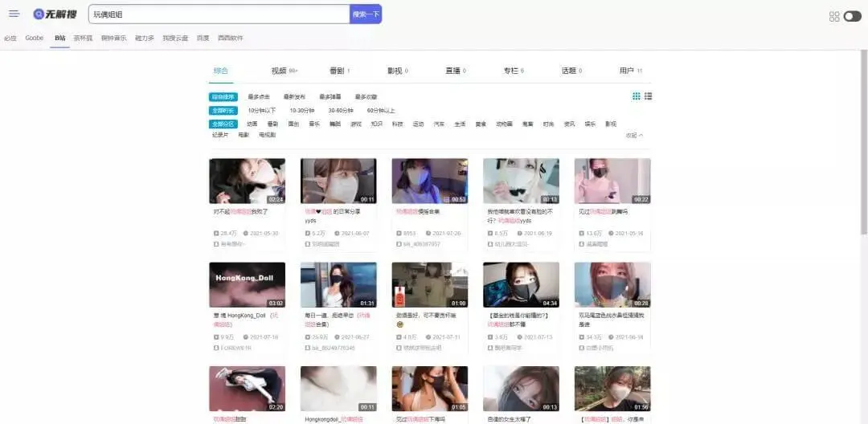Viewport: 868px width, 424px height.
Task: Filter by the 科技 category
Action: tap(398, 124)
